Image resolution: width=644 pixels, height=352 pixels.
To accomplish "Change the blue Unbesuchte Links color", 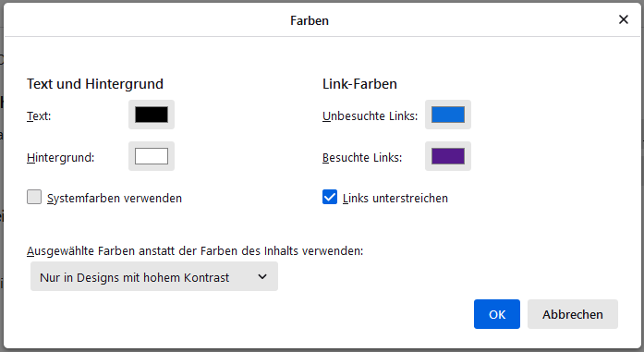I will coord(448,115).
